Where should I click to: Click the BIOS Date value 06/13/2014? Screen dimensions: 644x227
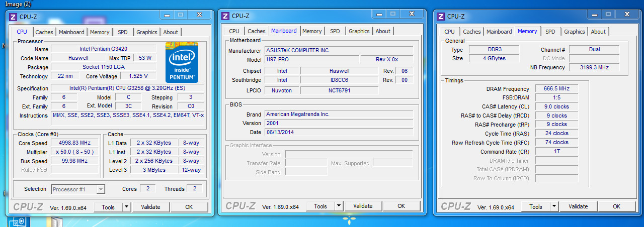[339, 133]
